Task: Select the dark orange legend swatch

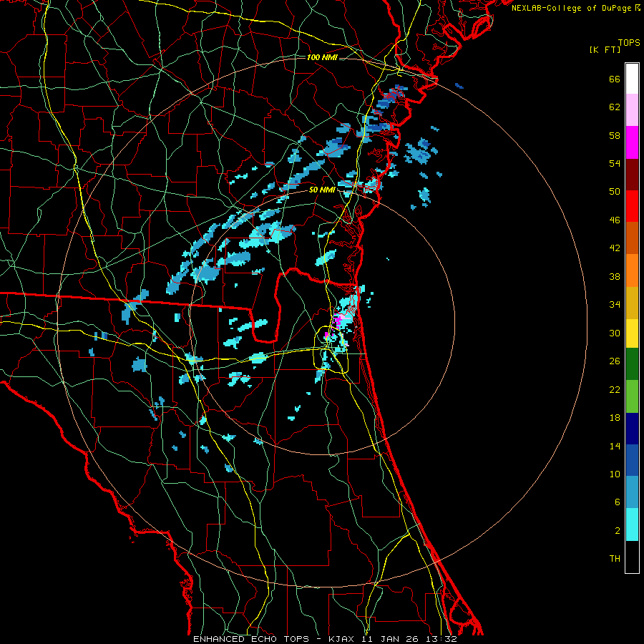Action: click(x=632, y=238)
